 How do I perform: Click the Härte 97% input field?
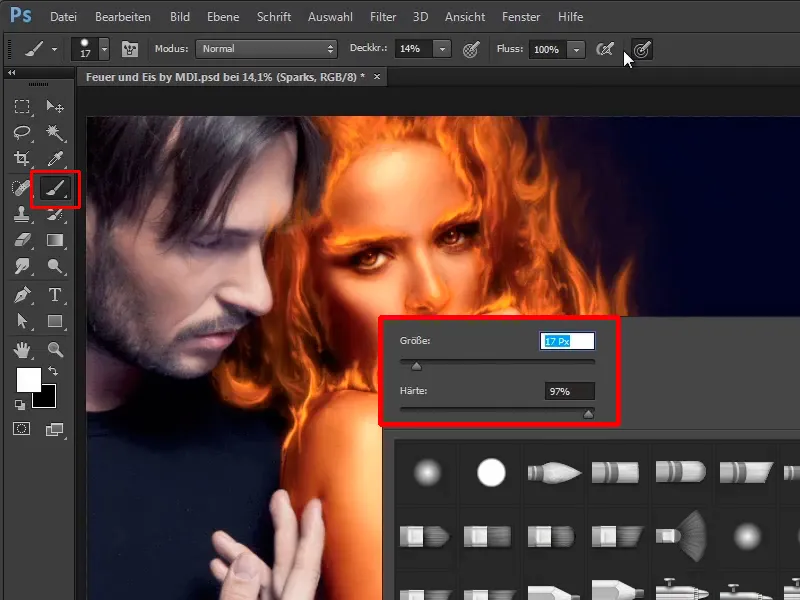pyautogui.click(x=569, y=391)
